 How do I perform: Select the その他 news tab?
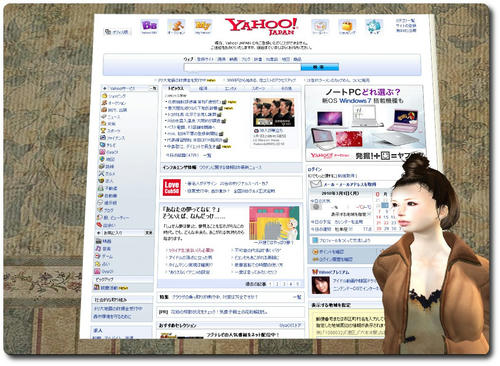(286, 88)
